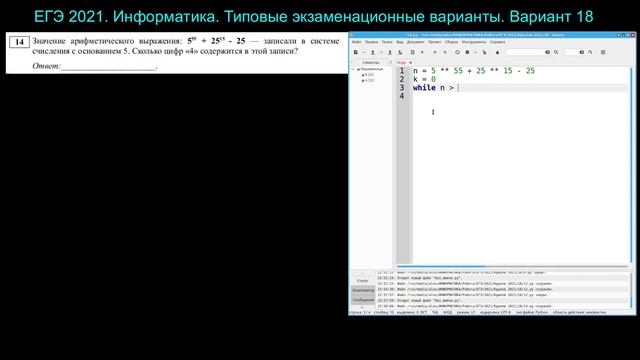The image size is (640, 360).
Task: Open the Сборка menu
Action: tap(451, 42)
